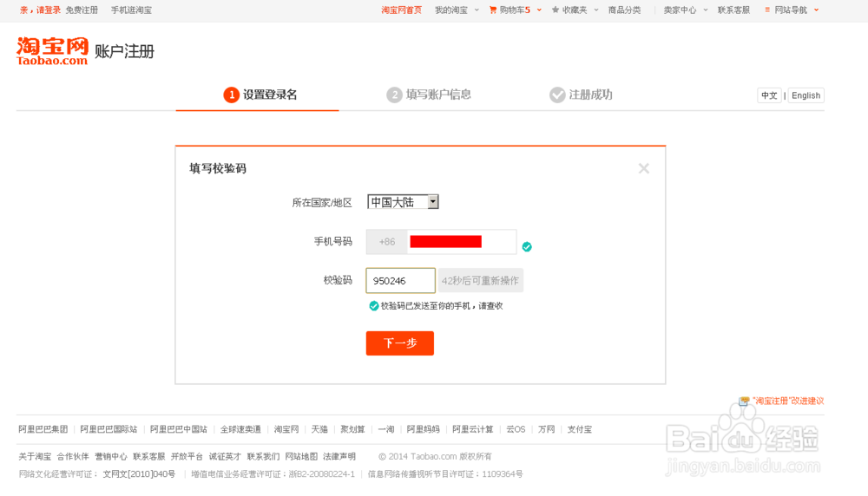The image size is (868, 496).
Task: Click footer link 诚征英才
Action: click(x=225, y=456)
